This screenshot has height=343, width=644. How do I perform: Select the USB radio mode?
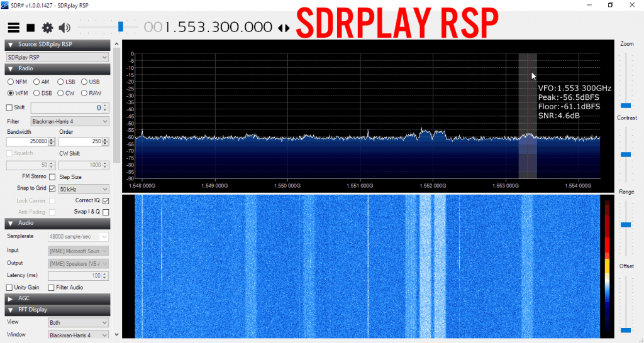[84, 82]
